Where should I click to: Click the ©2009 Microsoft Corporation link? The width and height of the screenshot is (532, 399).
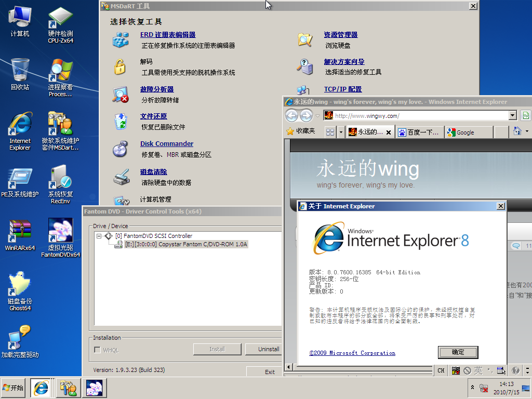(352, 353)
